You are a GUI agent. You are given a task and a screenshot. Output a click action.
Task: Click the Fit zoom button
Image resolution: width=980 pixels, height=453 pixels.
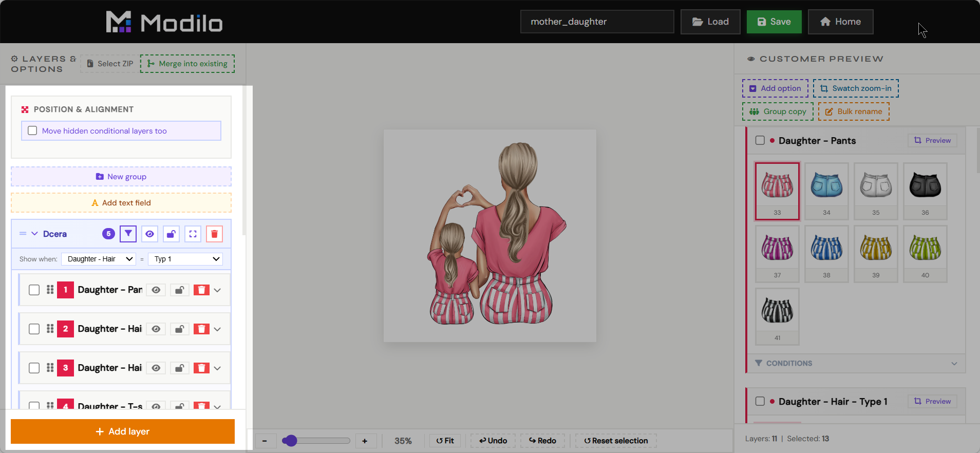(x=445, y=441)
